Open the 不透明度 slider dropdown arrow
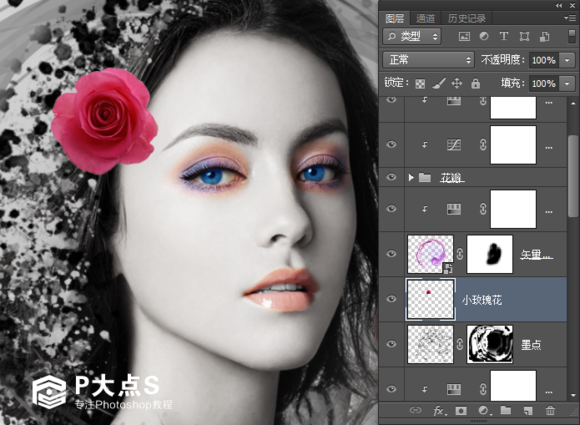 567,60
